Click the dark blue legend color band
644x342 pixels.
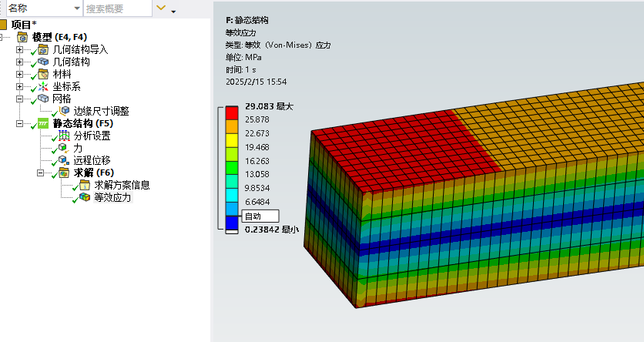(232, 223)
